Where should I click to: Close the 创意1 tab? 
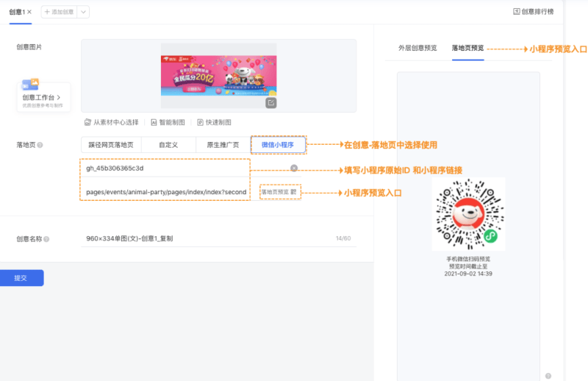coord(29,12)
